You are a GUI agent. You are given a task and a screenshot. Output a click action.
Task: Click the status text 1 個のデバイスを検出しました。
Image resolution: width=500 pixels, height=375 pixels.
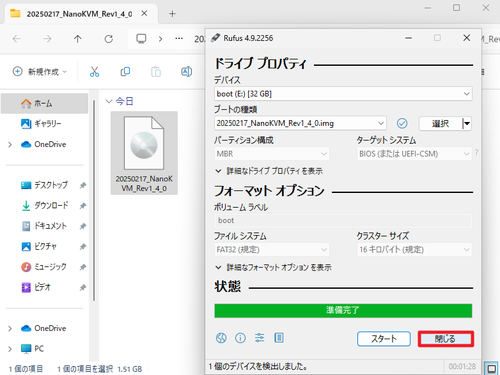pos(258,367)
